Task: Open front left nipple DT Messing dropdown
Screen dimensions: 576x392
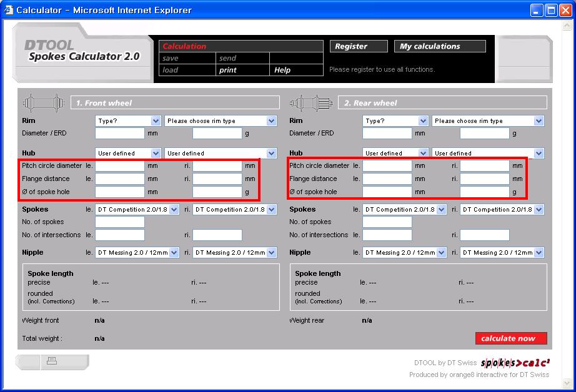Action: coord(137,253)
